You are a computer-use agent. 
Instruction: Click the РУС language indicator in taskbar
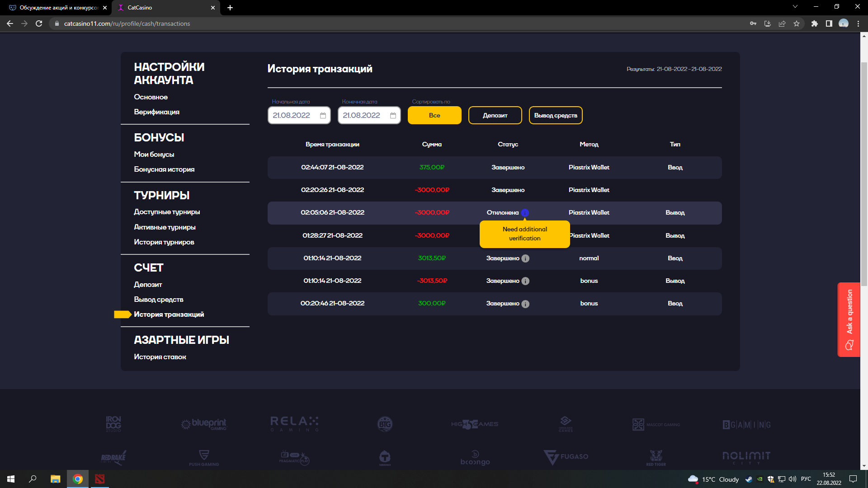tap(806, 479)
